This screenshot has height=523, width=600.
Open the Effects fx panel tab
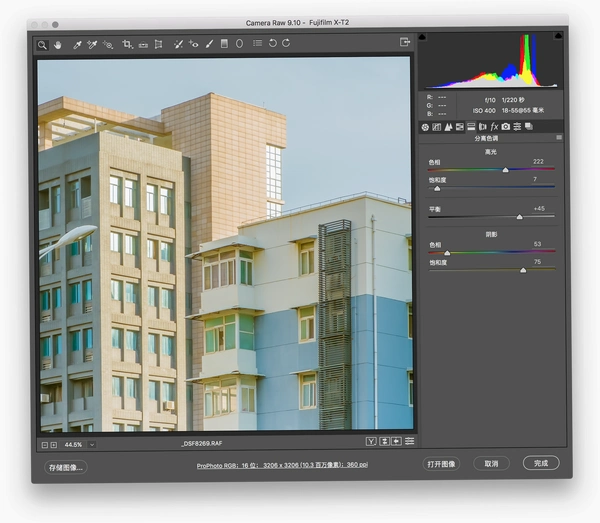click(494, 126)
